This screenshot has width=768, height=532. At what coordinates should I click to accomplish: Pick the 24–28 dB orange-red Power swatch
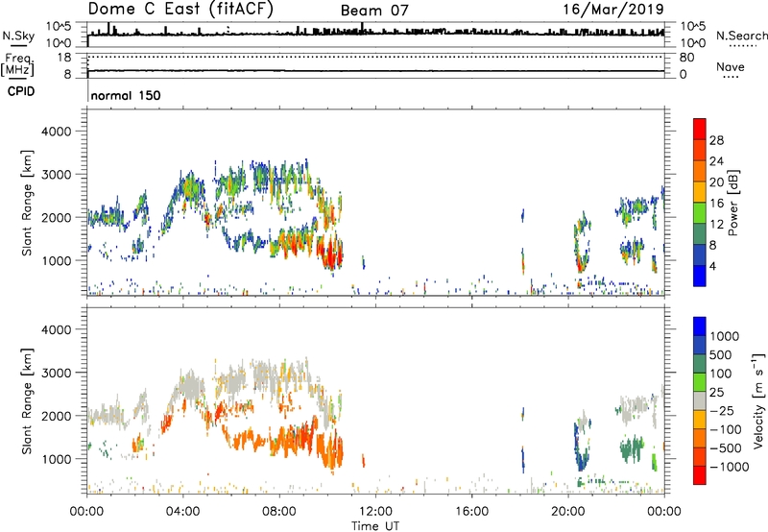(700, 151)
